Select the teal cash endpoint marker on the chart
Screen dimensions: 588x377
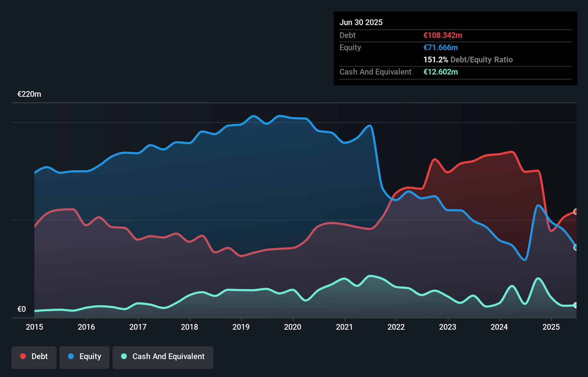click(x=576, y=305)
